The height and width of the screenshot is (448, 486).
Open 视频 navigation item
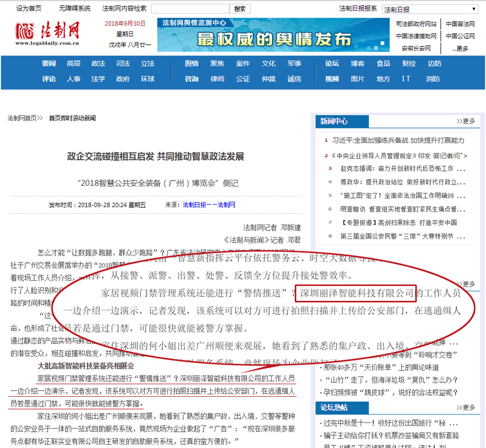click(x=332, y=79)
